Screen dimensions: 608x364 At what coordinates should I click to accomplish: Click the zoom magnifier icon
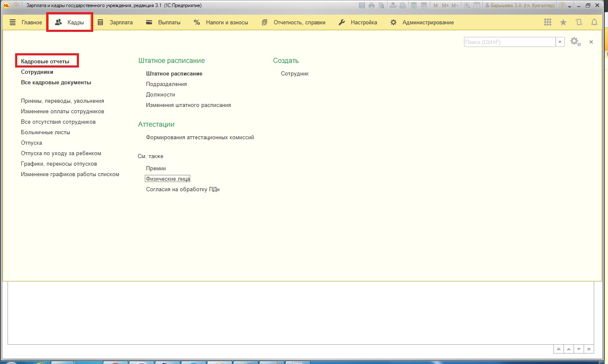coord(467,5)
